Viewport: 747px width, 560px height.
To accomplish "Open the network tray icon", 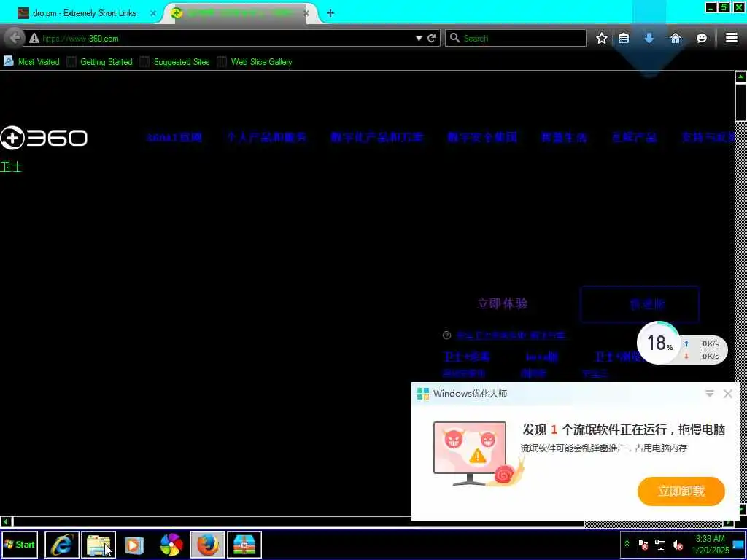I will pyautogui.click(x=660, y=545).
